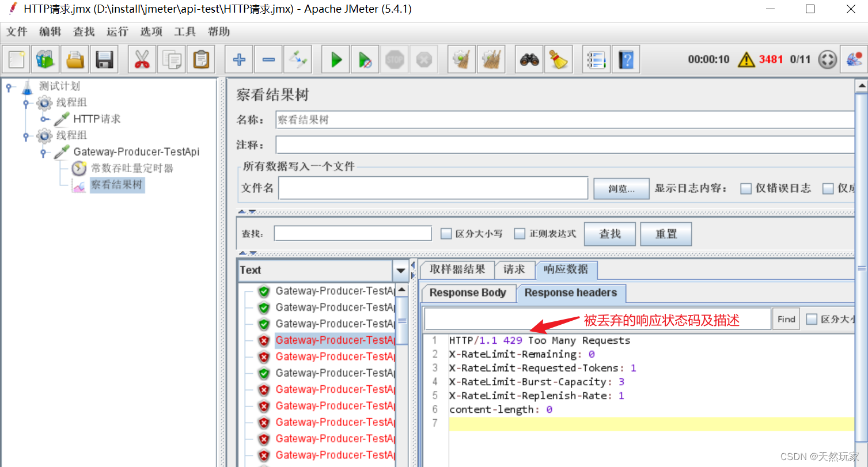Click the blue plus Expand All icon
Viewport: 868px width, 467px height.
click(239, 59)
